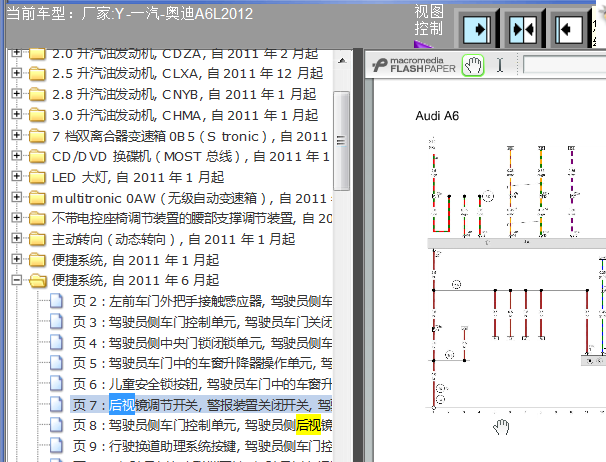Click document icon of 页 8
606x462 pixels.
point(56,425)
